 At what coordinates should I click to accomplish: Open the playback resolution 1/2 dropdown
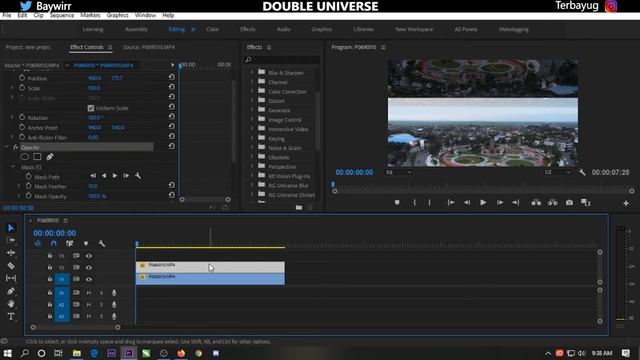pos(557,173)
